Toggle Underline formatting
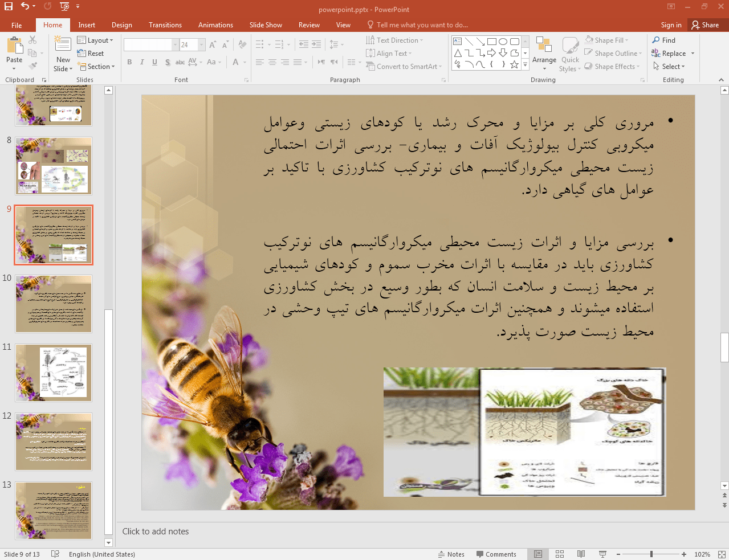 tap(154, 62)
